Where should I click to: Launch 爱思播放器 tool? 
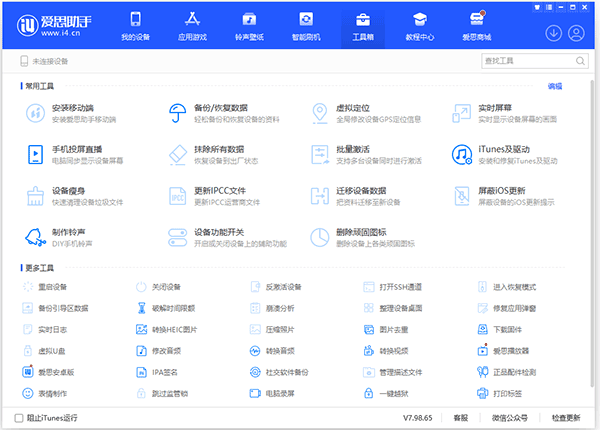tap(503, 351)
